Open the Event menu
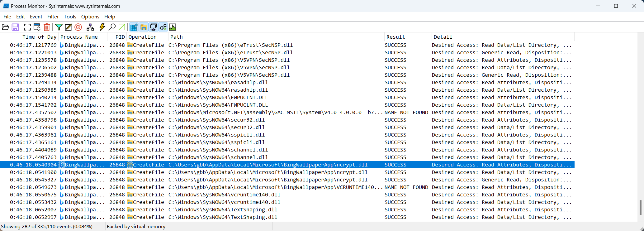This screenshot has height=231, width=644. click(36, 17)
